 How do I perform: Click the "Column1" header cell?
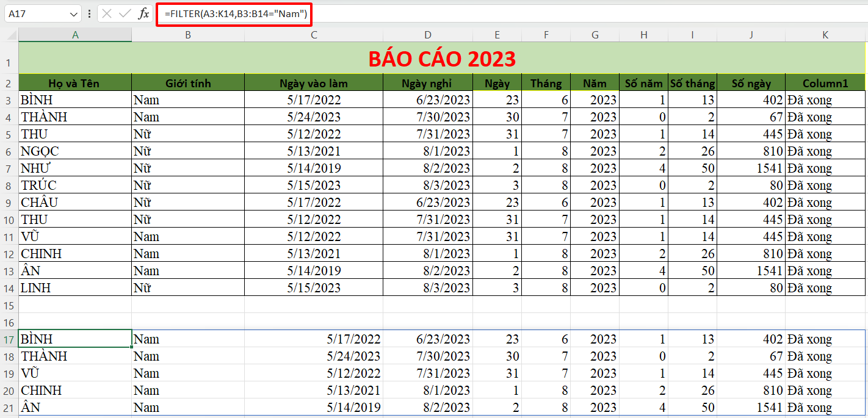click(825, 83)
